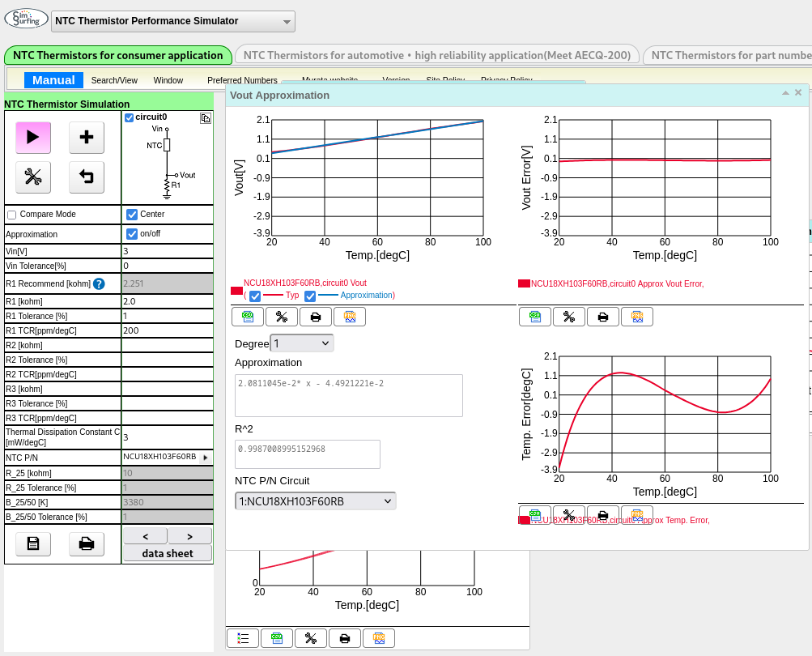Toggle Approximation on/off checkbox
The width and height of the screenshot is (812, 656).
point(132,234)
